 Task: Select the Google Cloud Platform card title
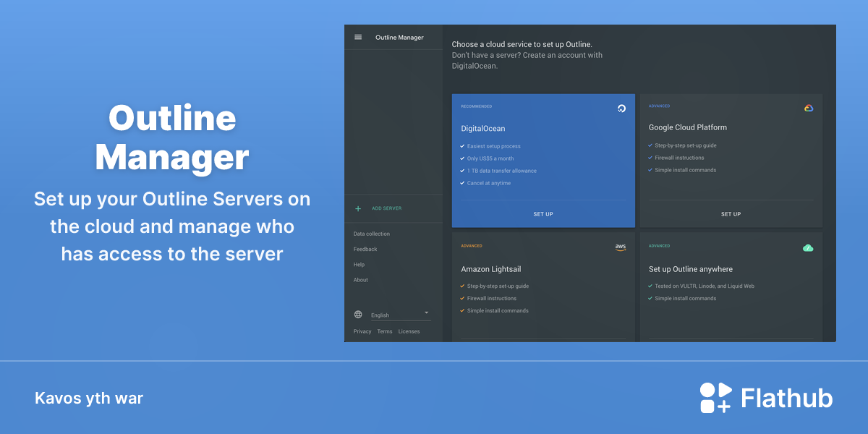coord(688,127)
